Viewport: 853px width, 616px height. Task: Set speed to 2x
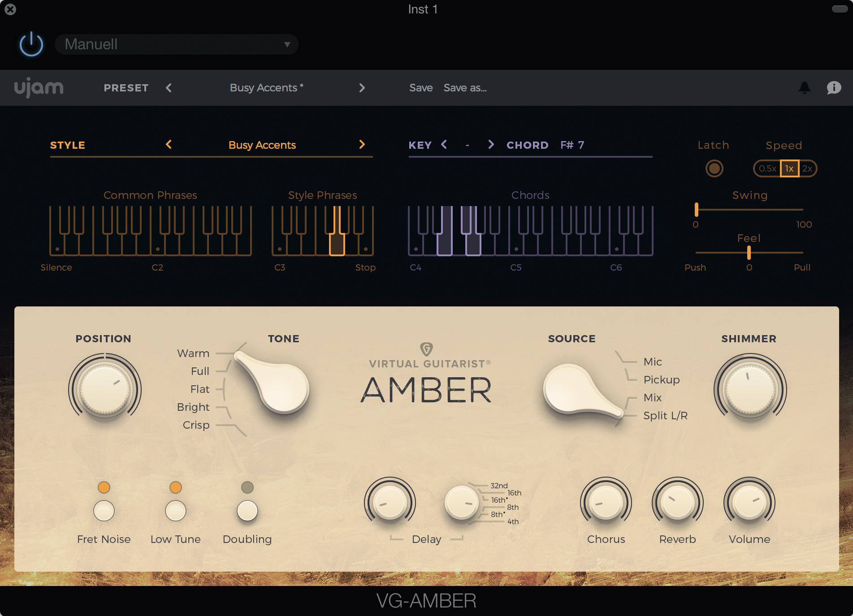point(807,168)
